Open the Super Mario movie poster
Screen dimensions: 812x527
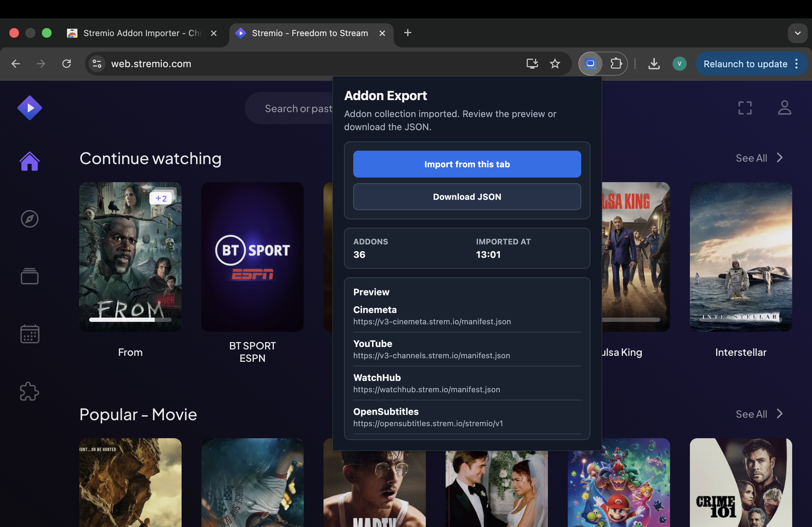619,489
